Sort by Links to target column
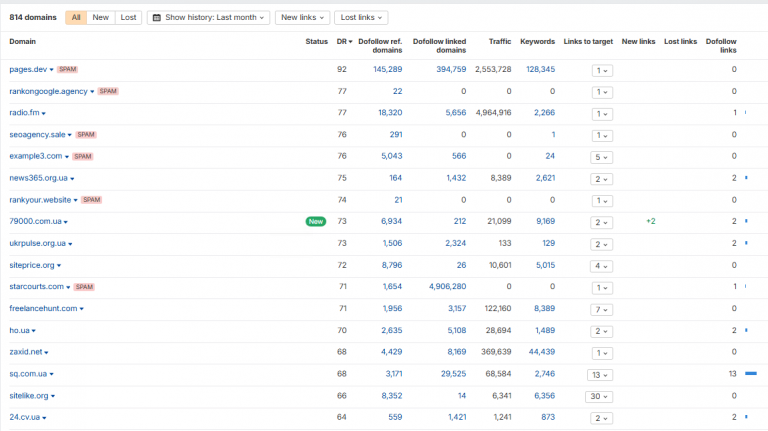This screenshot has height=431, width=768. click(588, 42)
